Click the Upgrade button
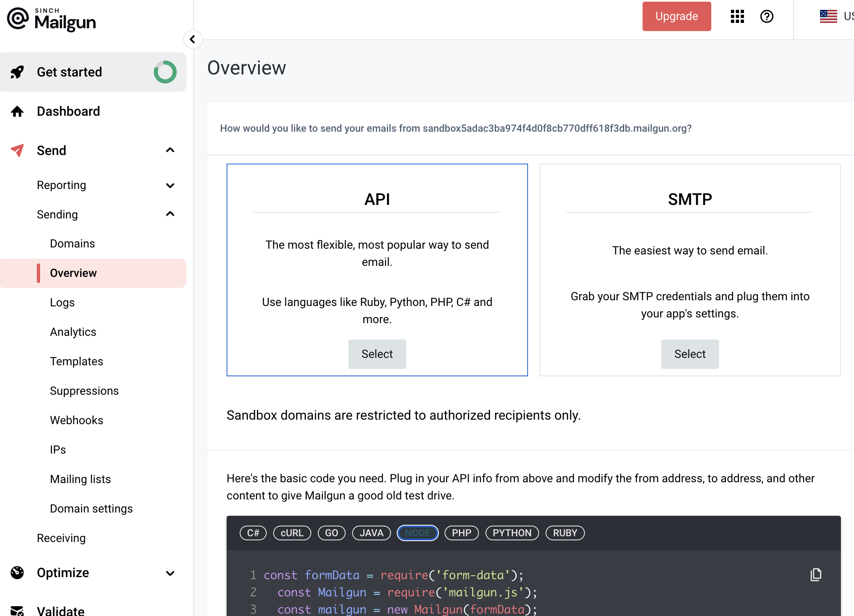The height and width of the screenshot is (616, 854). click(x=676, y=16)
